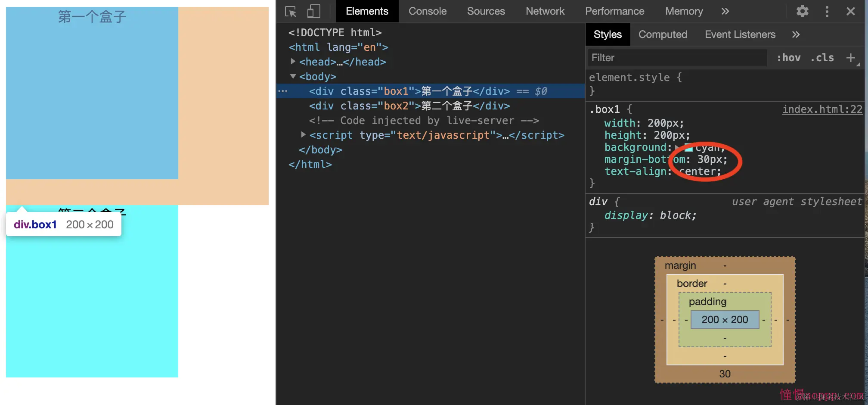The image size is (868, 405).
Task: Open the Performance tab
Action: (615, 11)
